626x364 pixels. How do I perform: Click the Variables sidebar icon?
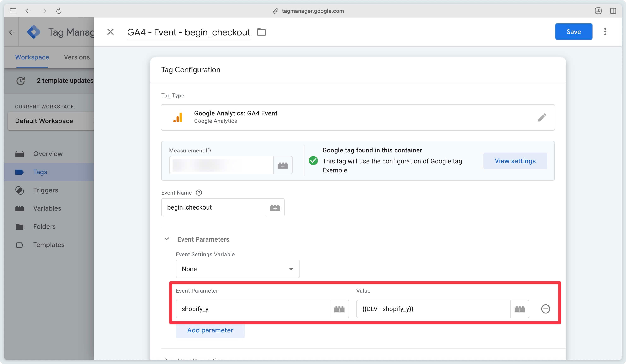[x=20, y=208]
